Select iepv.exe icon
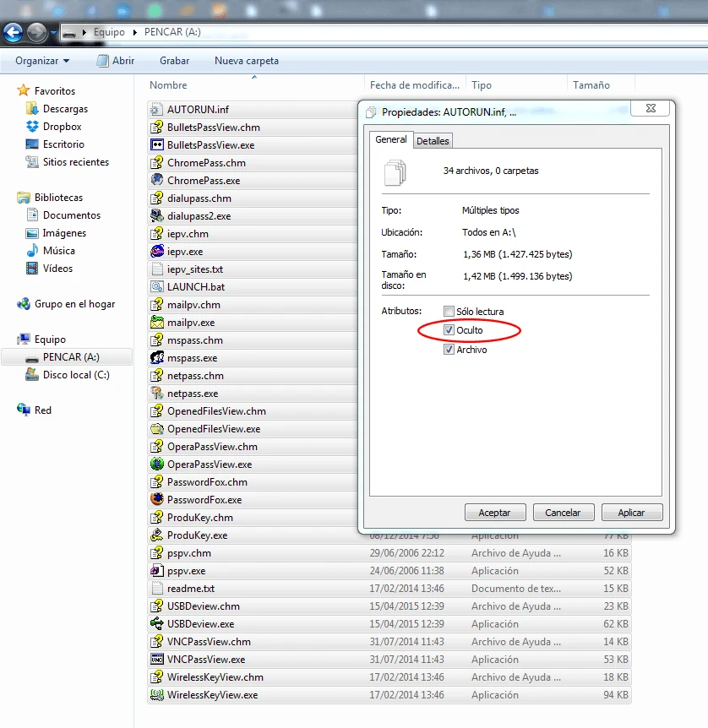This screenshot has width=708, height=728. pos(157,251)
